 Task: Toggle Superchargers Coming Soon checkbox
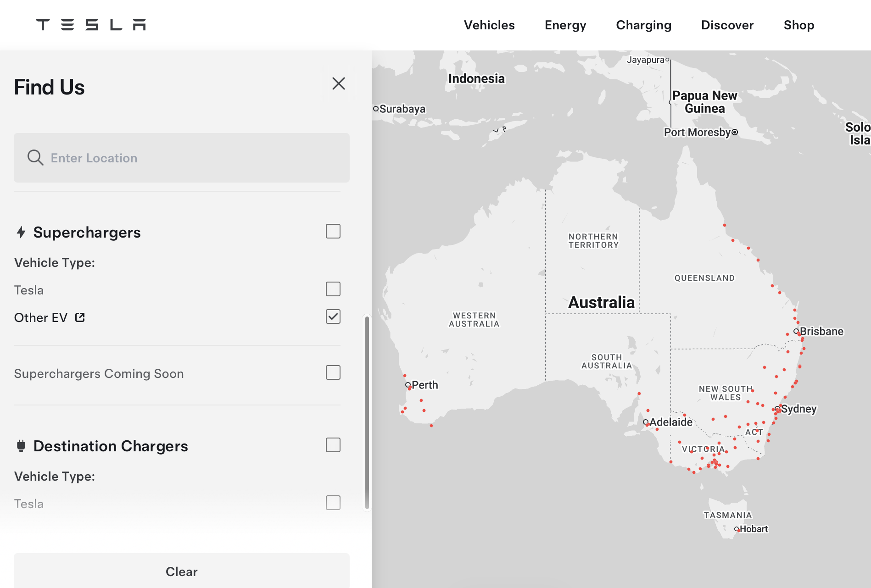coord(333,373)
